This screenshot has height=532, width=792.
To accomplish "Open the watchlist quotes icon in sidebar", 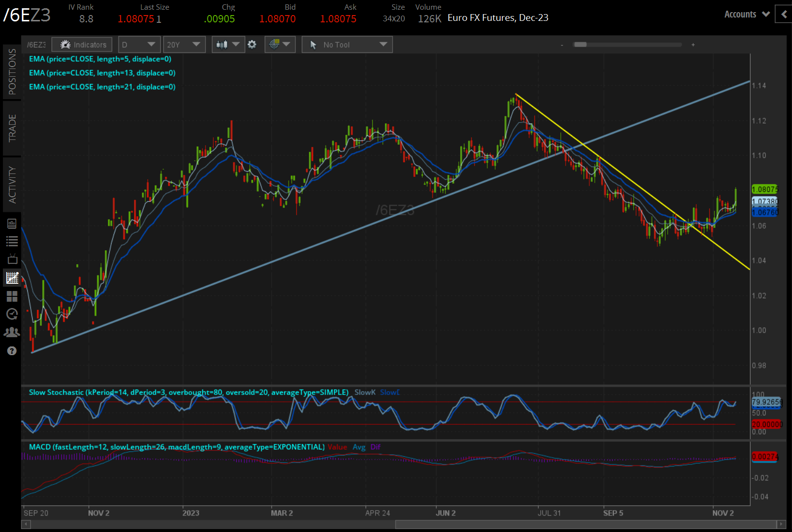I will tap(12, 241).
